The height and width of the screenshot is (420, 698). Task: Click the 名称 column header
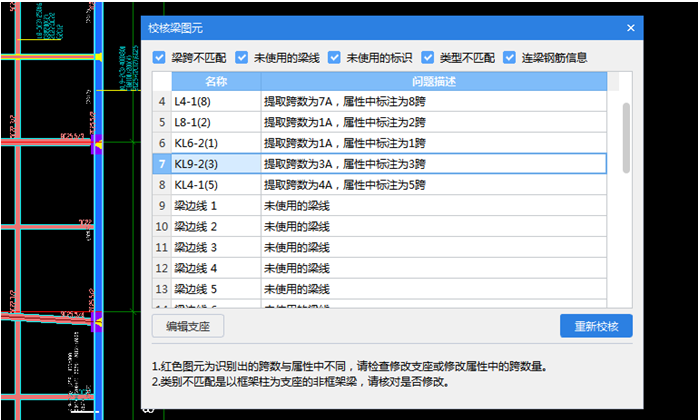click(216, 82)
